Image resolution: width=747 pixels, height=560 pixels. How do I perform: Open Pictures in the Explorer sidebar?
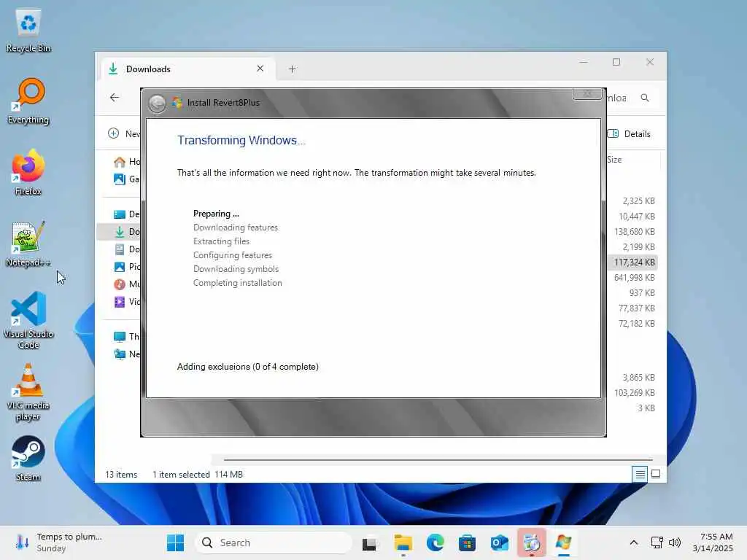[126, 267]
